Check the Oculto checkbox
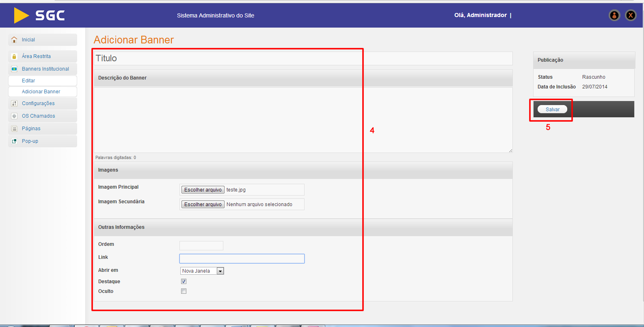 [x=184, y=291]
